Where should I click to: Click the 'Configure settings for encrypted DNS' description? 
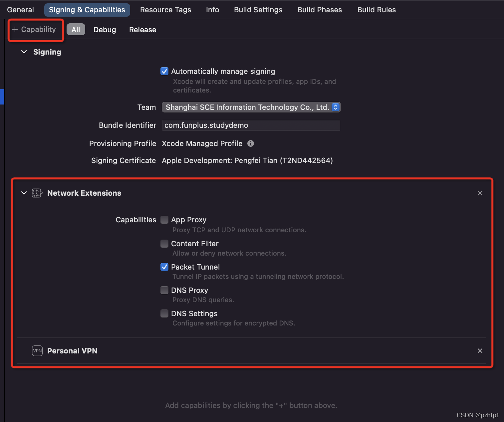point(234,323)
